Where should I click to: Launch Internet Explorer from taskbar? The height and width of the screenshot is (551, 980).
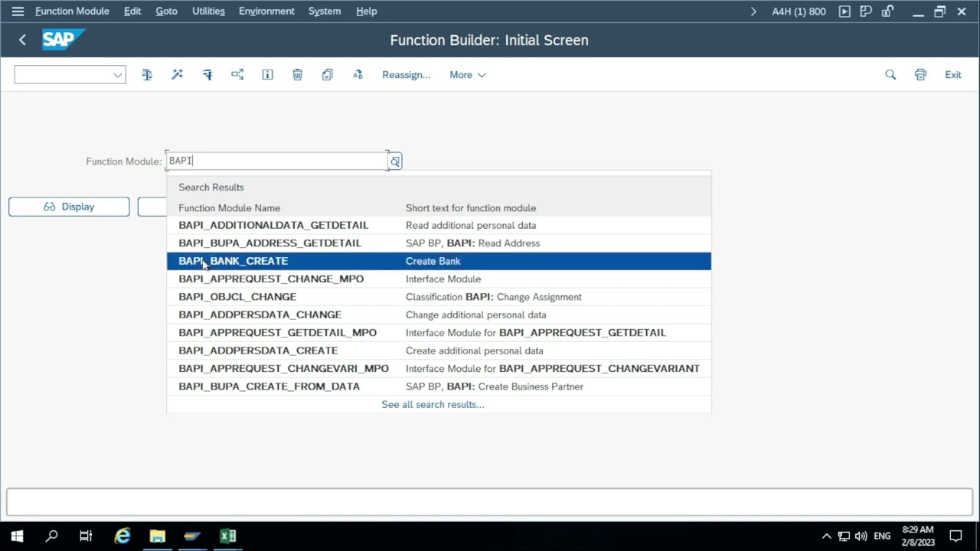pos(122,536)
